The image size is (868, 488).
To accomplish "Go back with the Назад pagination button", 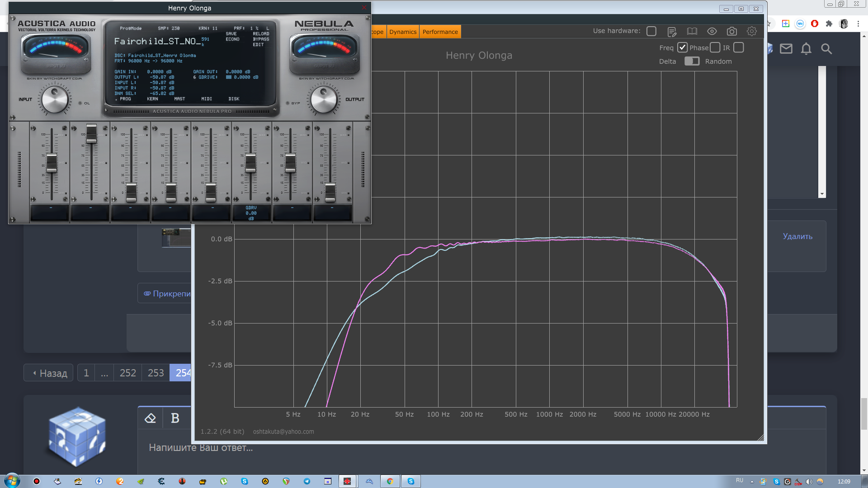I will (x=49, y=373).
